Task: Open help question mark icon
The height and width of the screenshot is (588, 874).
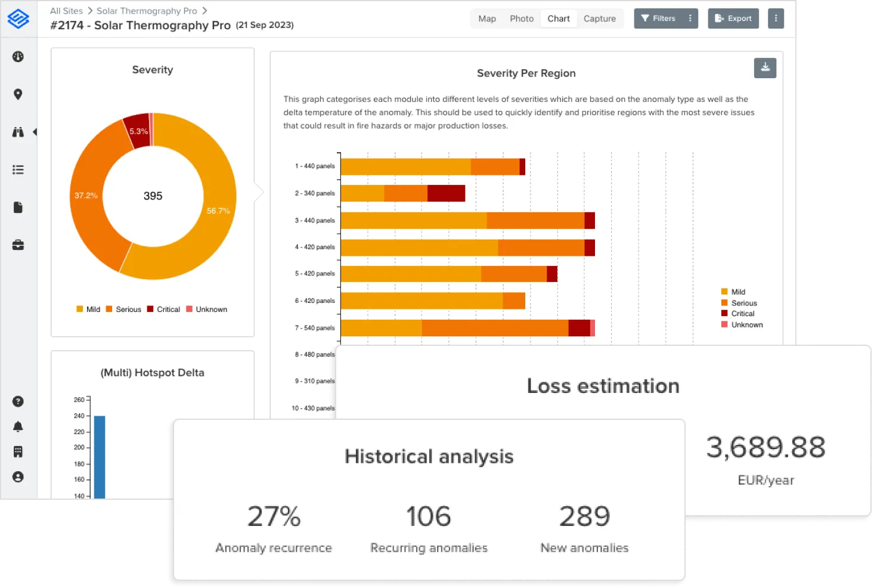Action: 18,401
